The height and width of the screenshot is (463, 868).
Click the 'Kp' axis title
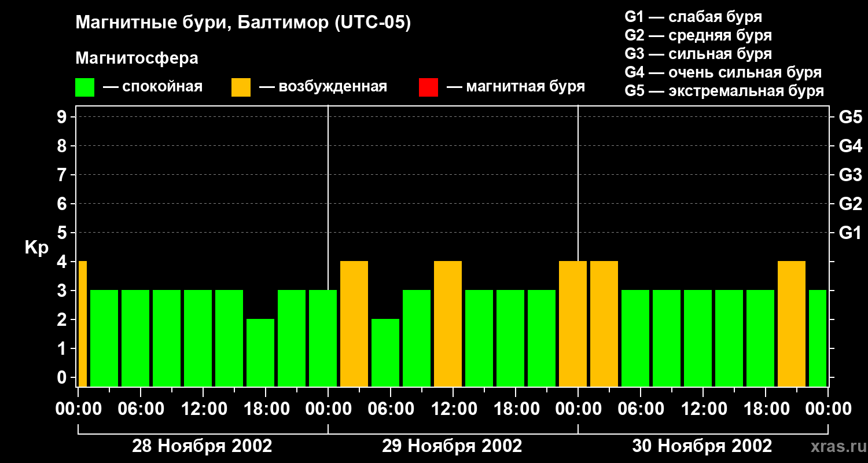36,248
